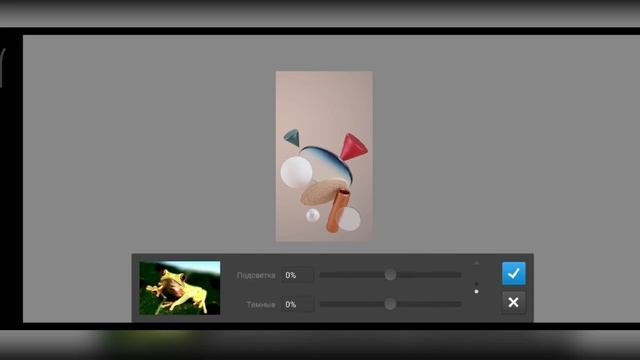The image size is (640, 360).
Task: Select the Темные percentage value field
Action: coord(297,304)
